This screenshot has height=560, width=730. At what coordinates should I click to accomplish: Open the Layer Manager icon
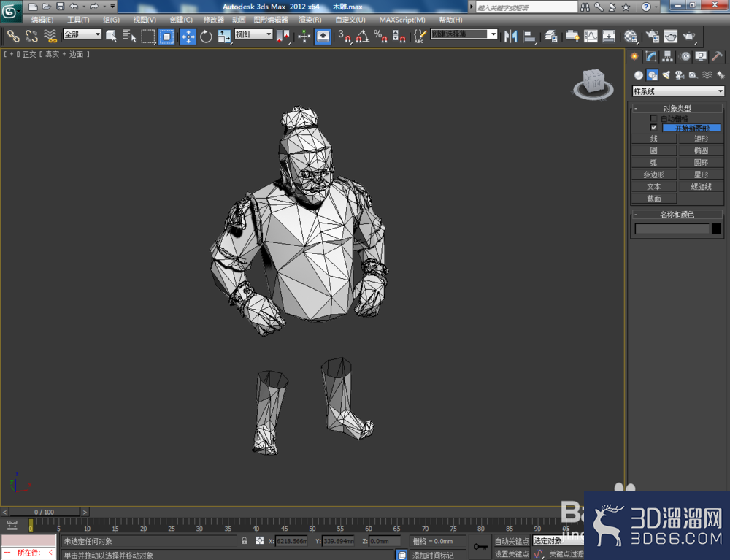(551, 36)
